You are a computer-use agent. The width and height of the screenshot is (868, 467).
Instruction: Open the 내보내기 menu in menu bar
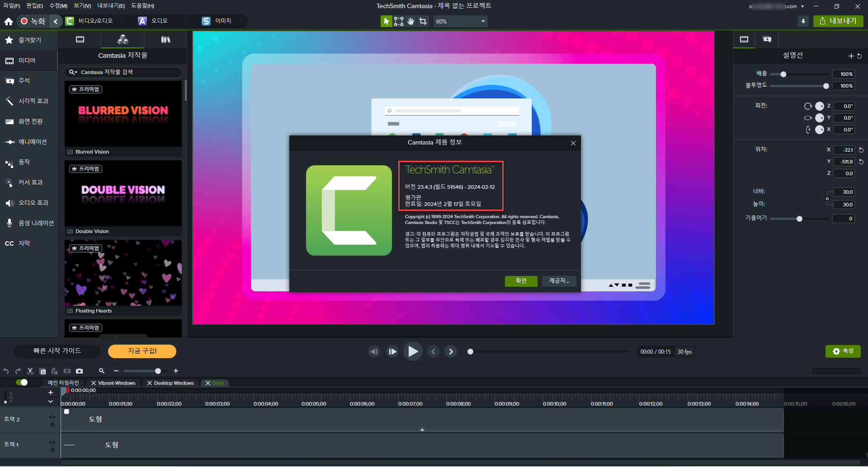click(x=111, y=6)
